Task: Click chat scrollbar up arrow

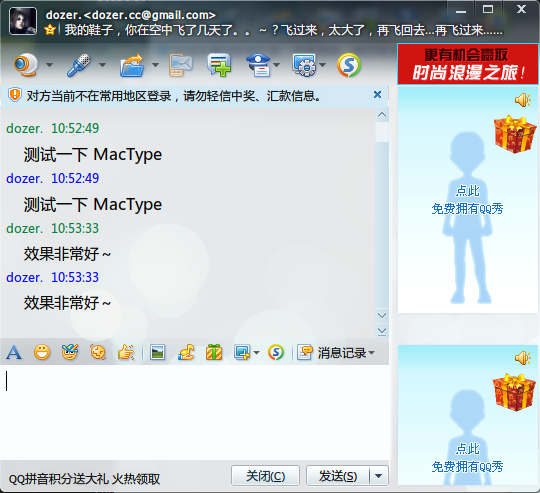Action: click(x=382, y=115)
